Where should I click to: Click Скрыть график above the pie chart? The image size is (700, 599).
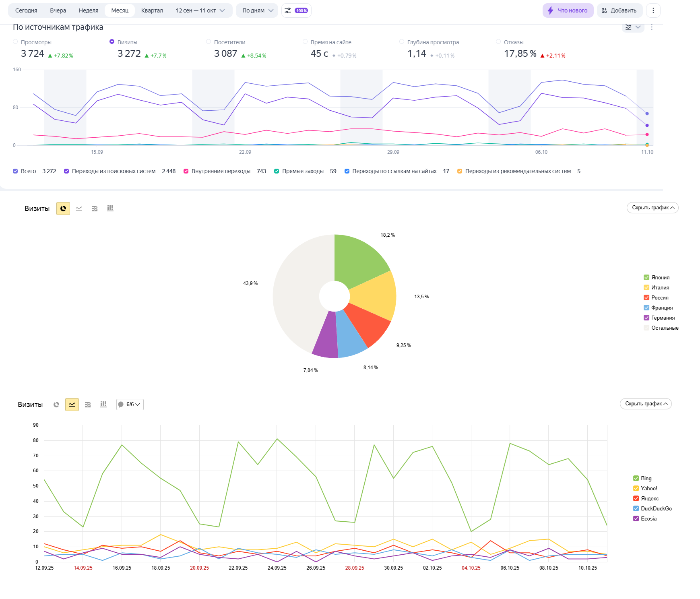pos(653,208)
